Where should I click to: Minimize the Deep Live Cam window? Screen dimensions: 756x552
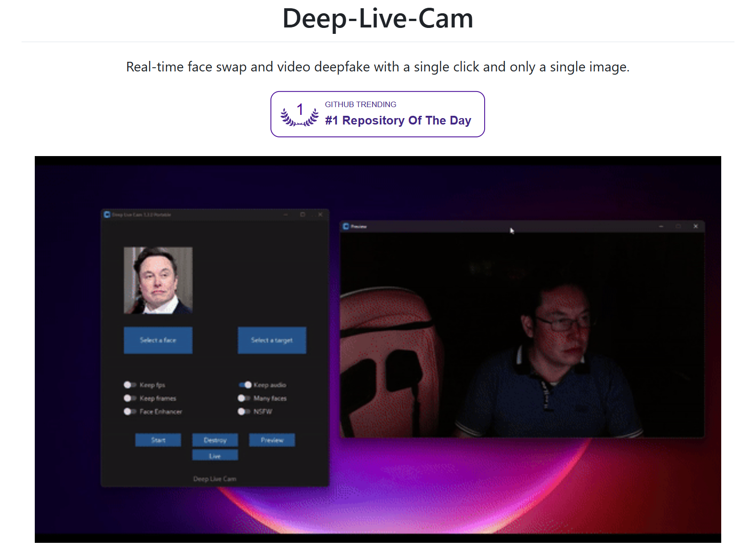coord(285,214)
